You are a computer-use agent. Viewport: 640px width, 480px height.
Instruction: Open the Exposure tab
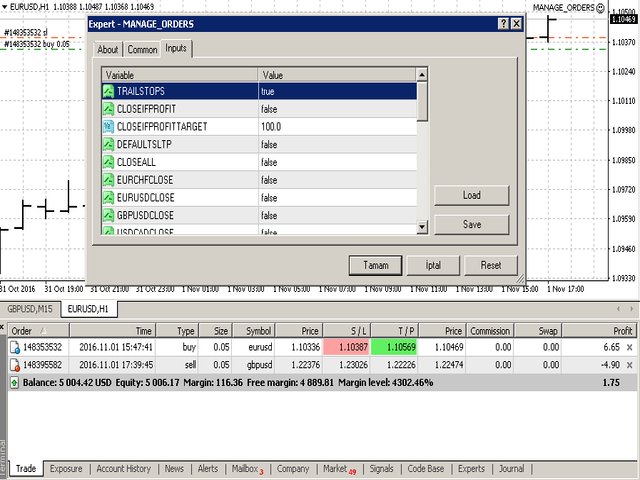click(66, 469)
